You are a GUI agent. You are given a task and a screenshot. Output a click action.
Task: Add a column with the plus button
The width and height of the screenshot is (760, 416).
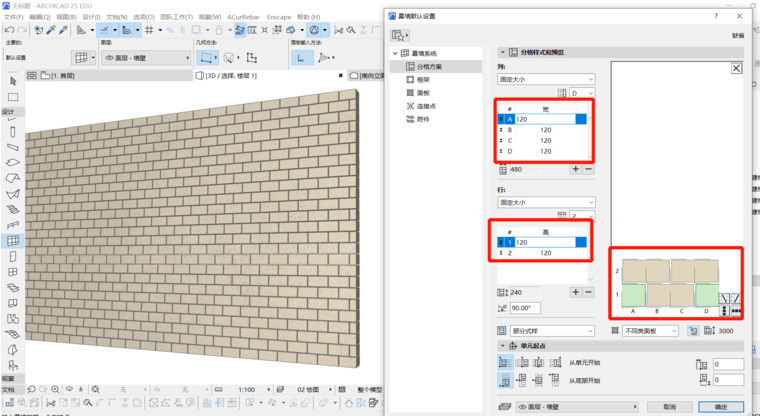pyautogui.click(x=575, y=169)
